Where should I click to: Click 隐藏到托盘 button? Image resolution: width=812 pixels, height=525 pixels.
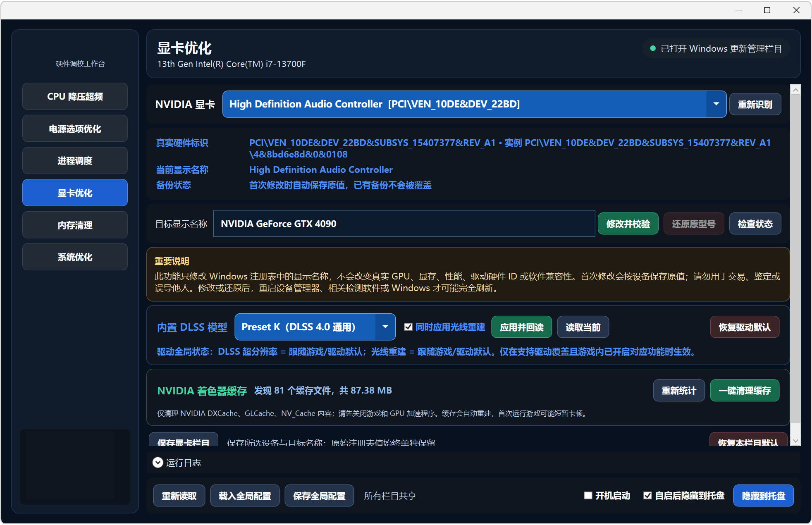(x=763, y=495)
